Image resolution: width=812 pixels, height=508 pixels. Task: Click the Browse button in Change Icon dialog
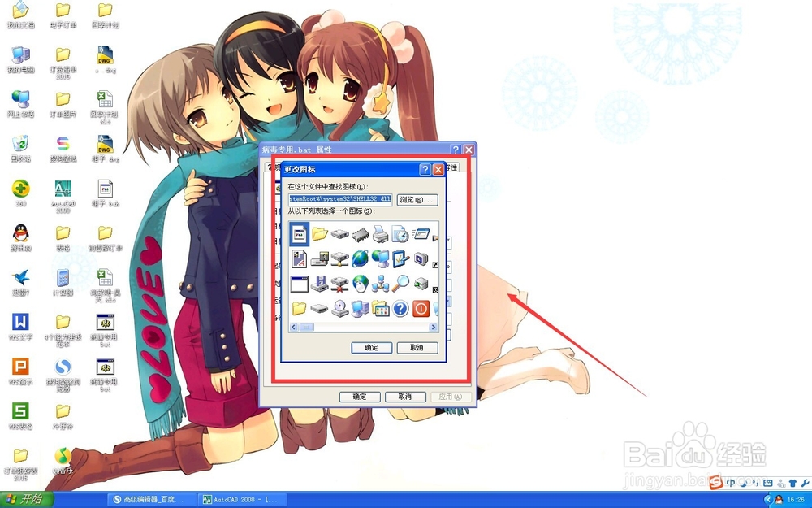coord(417,200)
